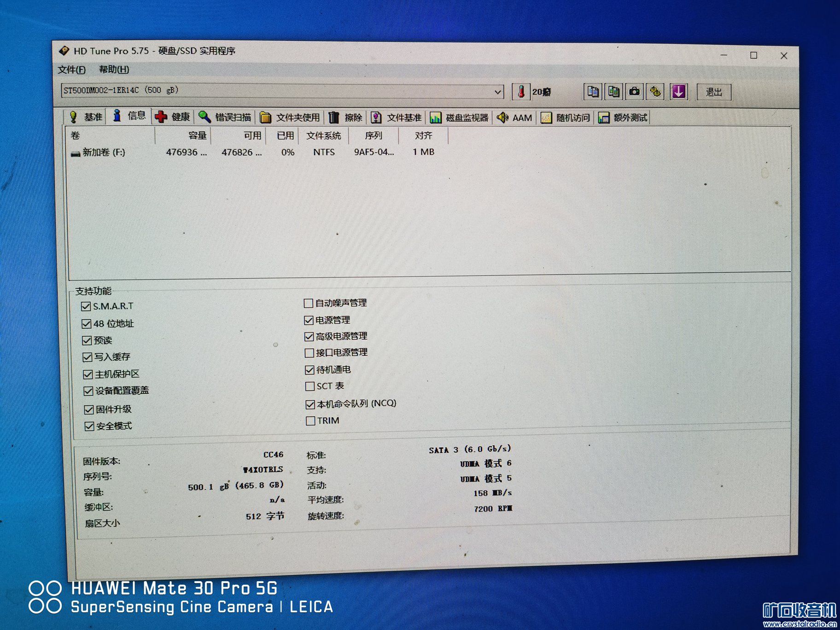
Task: Click the drive icon beside 新加卷 (F:)
Action: (x=76, y=153)
